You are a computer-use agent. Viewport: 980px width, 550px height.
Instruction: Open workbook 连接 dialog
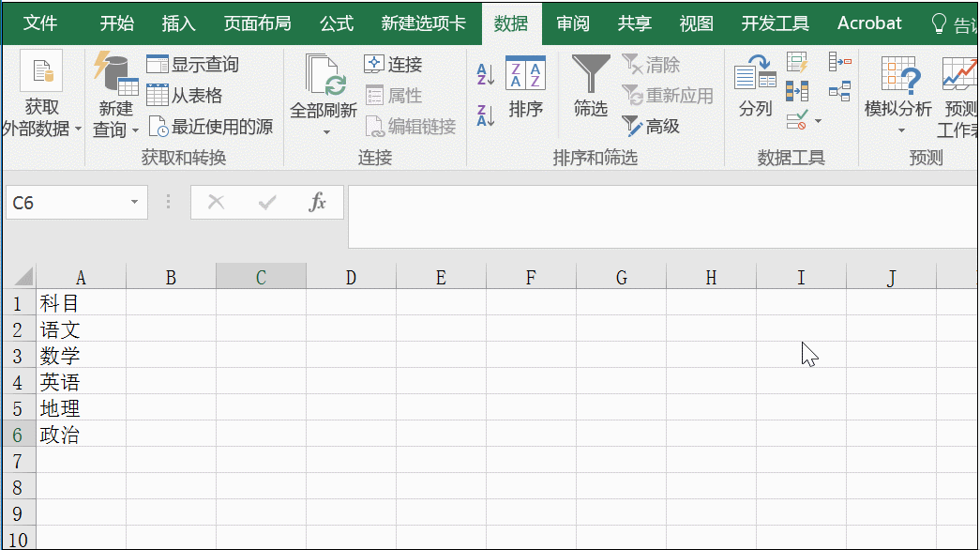pyautogui.click(x=393, y=65)
